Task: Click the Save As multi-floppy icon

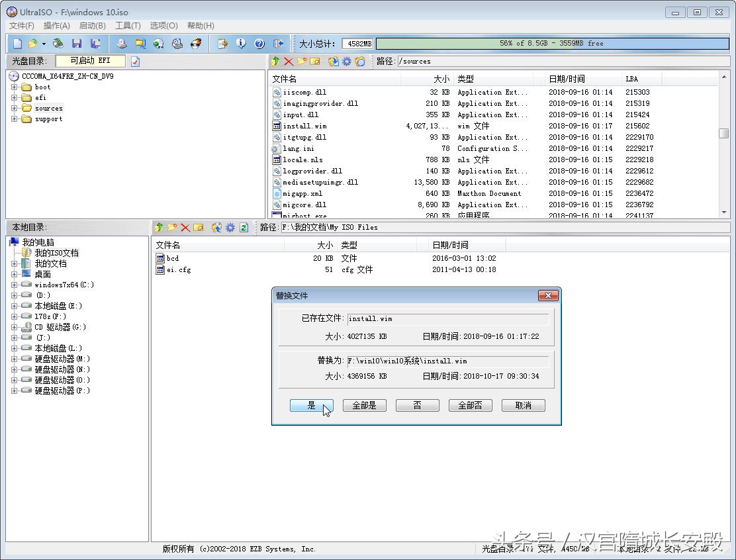Action: pos(95,44)
